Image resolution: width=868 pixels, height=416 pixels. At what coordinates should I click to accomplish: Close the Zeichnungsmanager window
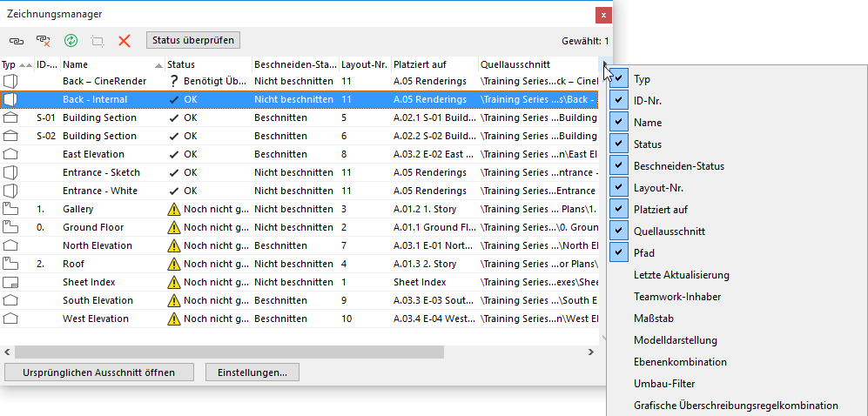click(603, 15)
